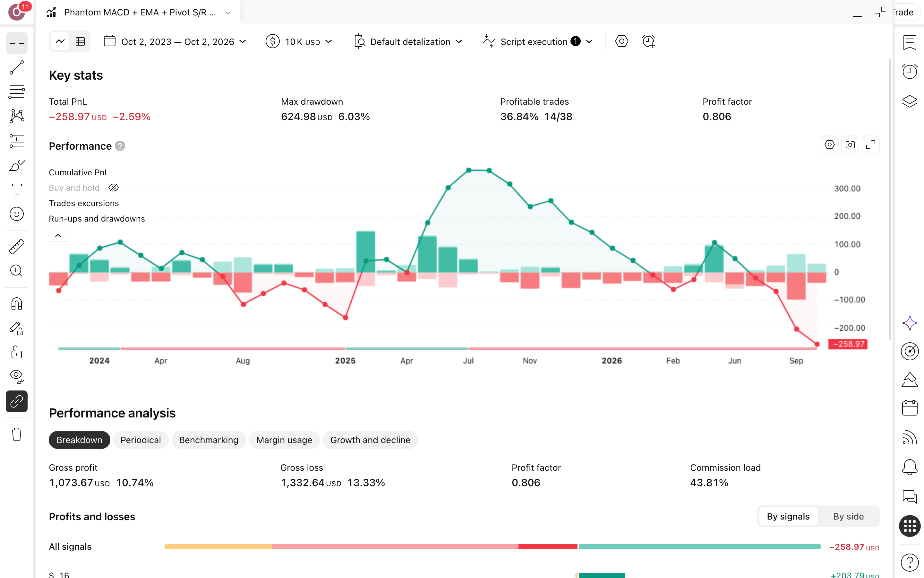Image resolution: width=924 pixels, height=578 pixels.
Task: Switch to Periodical tab
Action: 141,440
